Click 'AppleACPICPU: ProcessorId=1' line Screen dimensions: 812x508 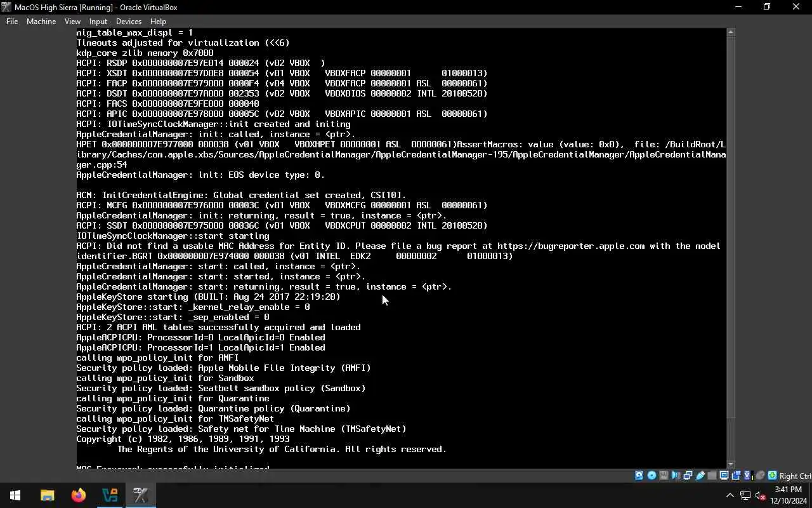click(200, 347)
